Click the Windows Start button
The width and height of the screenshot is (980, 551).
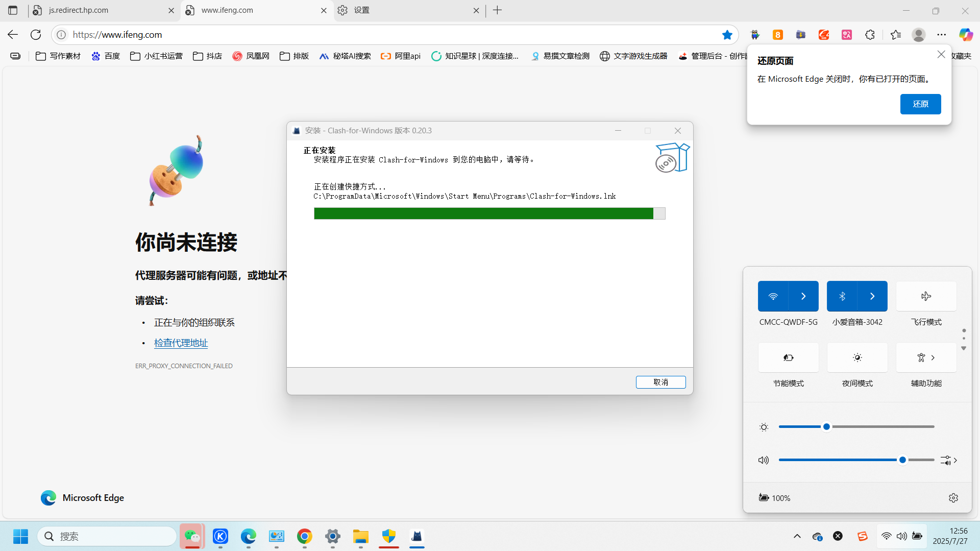click(x=20, y=536)
